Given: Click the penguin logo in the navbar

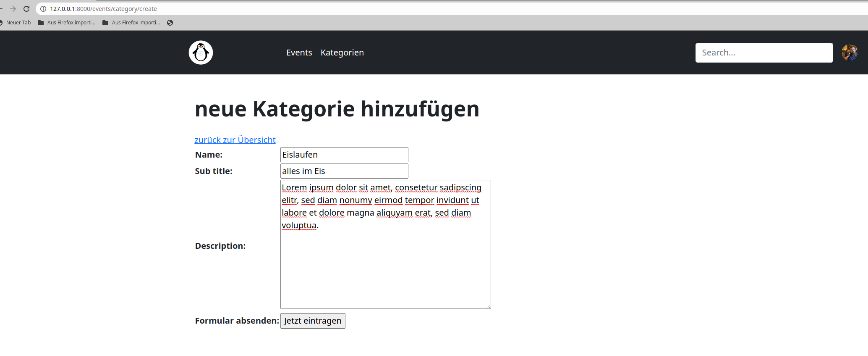Looking at the screenshot, I should [201, 53].
